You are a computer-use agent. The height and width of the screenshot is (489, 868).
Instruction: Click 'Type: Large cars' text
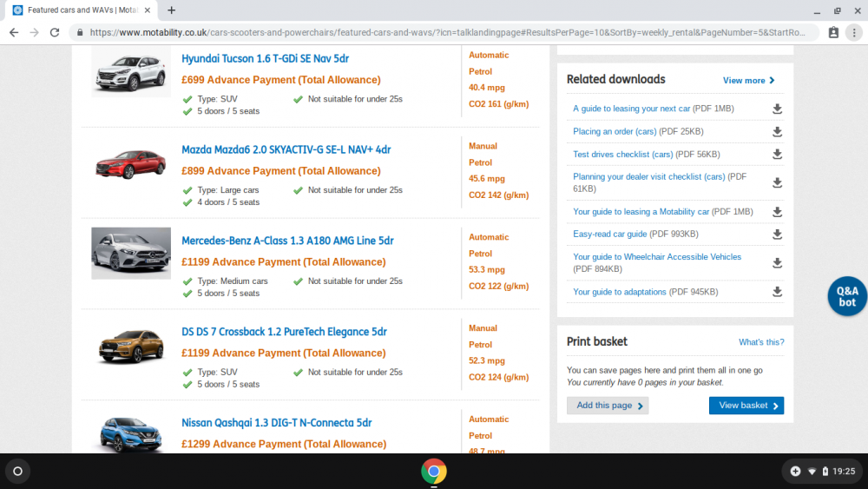coord(227,190)
